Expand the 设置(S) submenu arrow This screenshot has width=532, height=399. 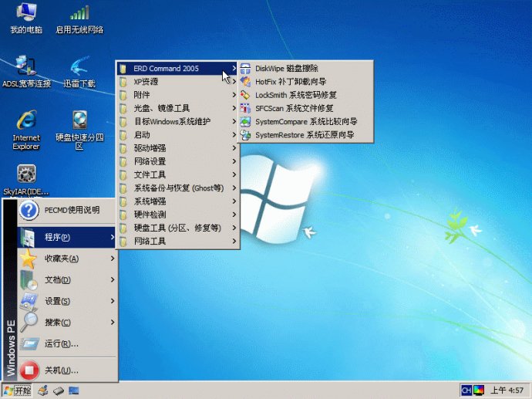click(x=113, y=301)
